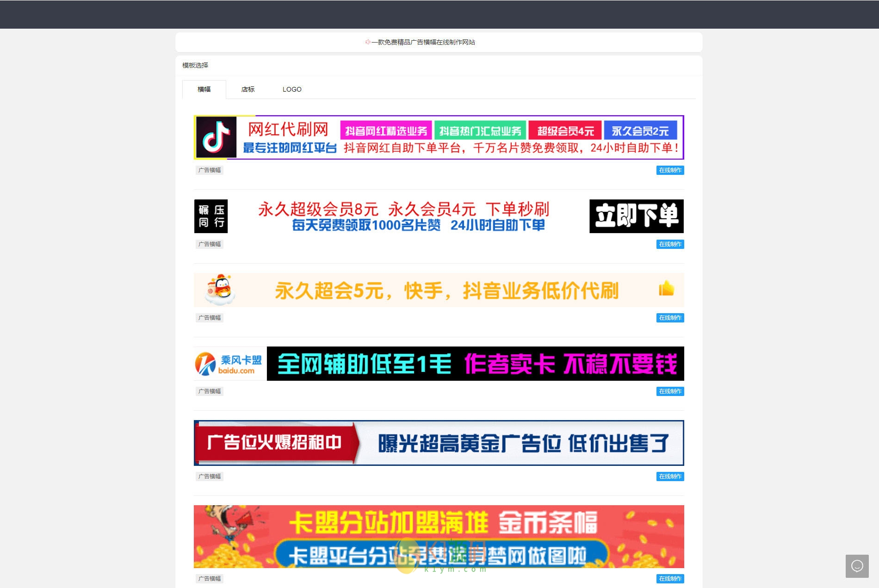879x588 pixels.
Task: Start 在线制作 for the 永久超会5元 banner
Action: (x=670, y=318)
